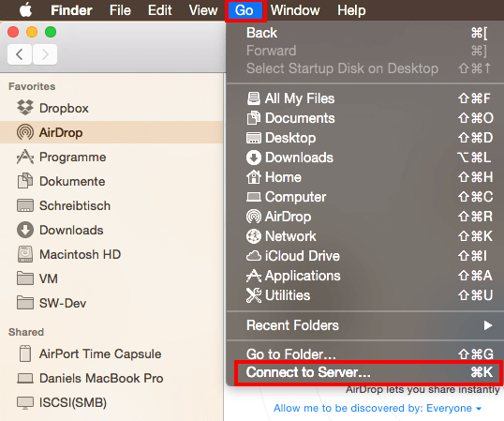Choose Computer label in Go menu
504x421 pixels.
coord(295,197)
